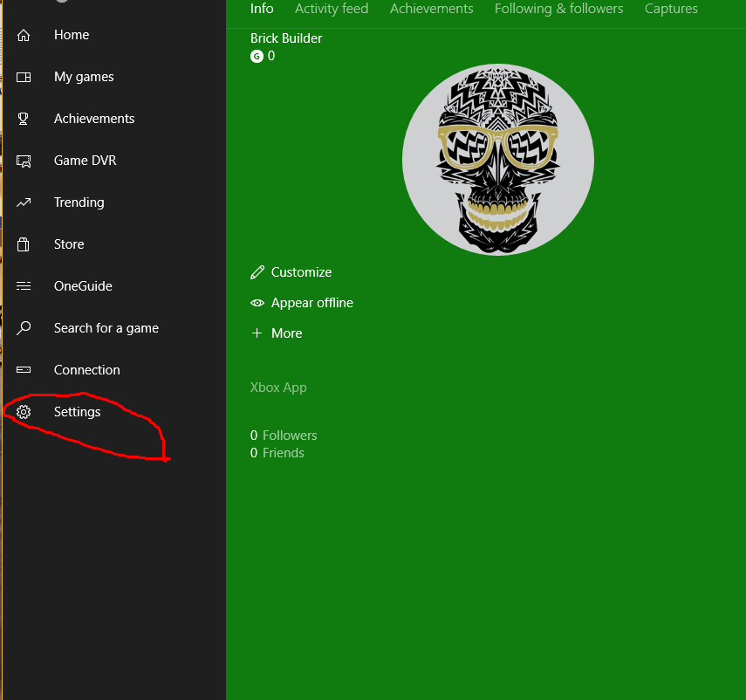Click the skull profile picture
Screen dimensions: 746x700
point(497,160)
